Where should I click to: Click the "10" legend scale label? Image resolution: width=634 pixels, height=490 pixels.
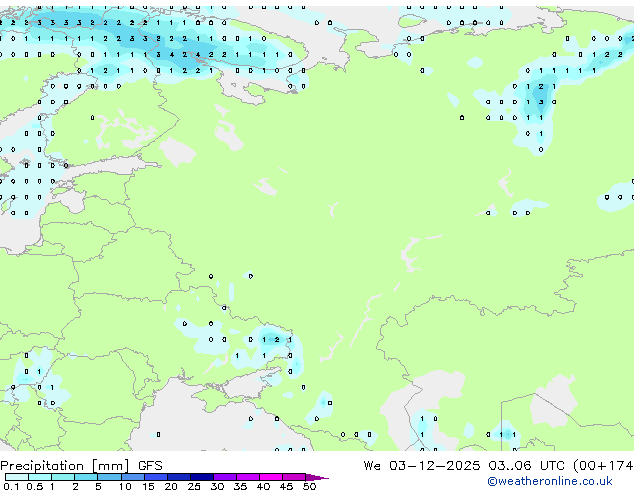click(125, 486)
